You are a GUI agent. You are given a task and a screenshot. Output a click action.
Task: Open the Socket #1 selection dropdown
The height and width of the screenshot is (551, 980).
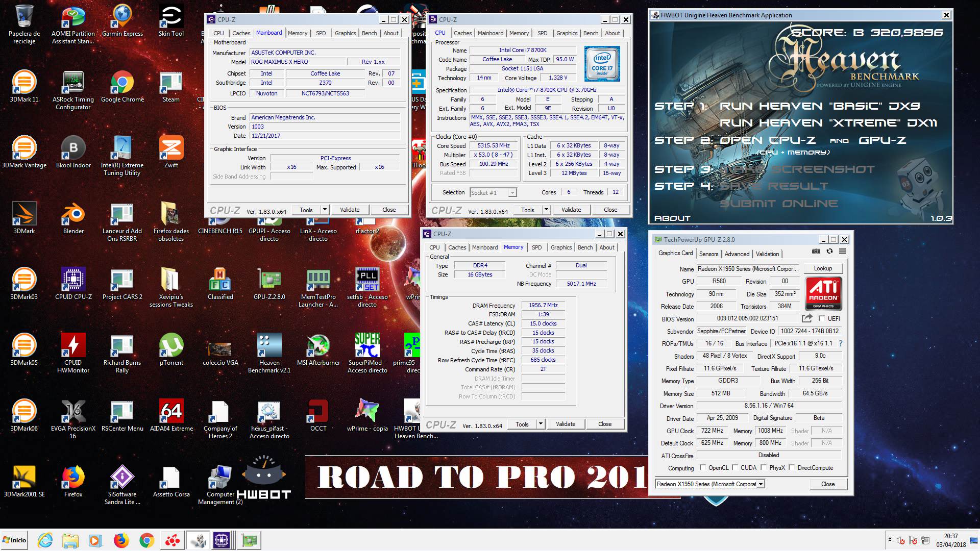click(x=493, y=192)
